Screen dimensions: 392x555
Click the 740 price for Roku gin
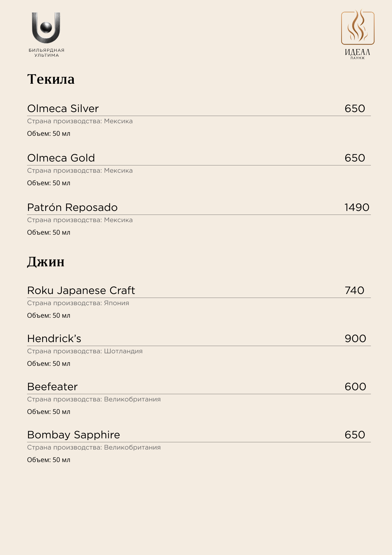(354, 290)
